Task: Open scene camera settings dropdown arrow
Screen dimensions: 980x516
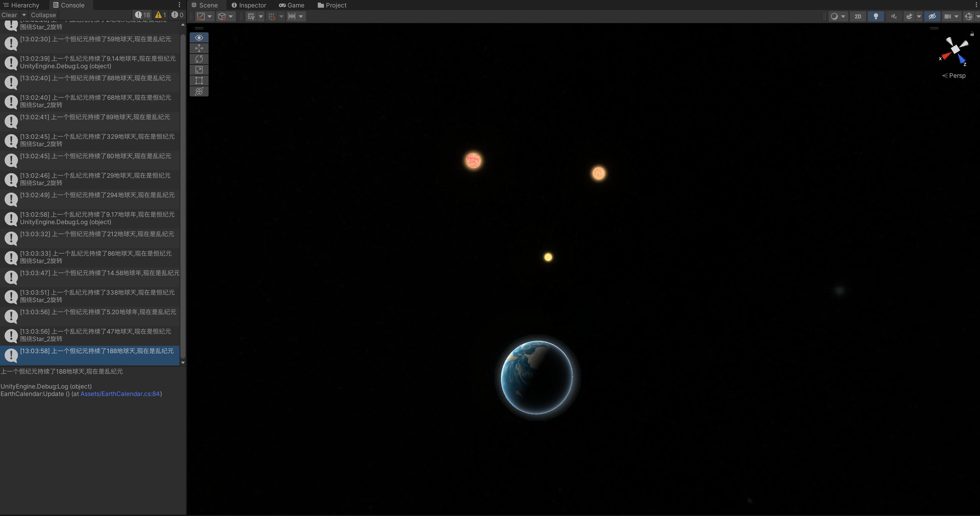Action: tap(956, 16)
